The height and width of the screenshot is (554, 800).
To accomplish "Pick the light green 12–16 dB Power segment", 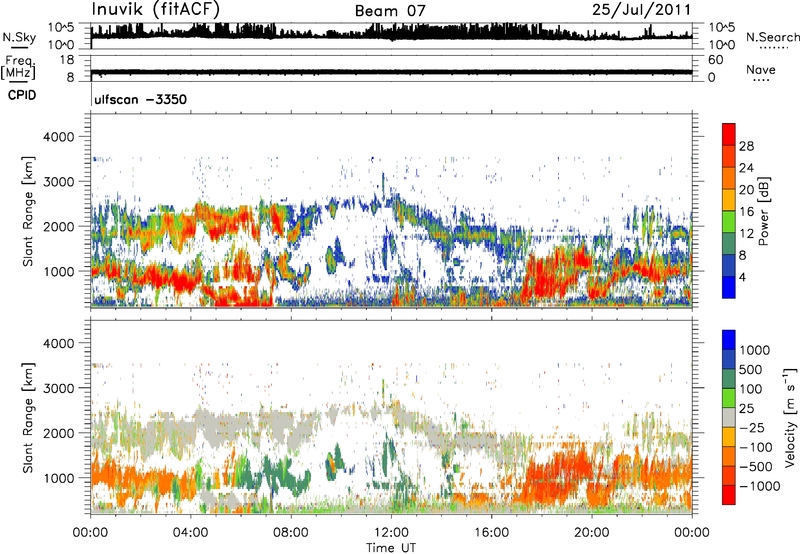I will click(729, 221).
